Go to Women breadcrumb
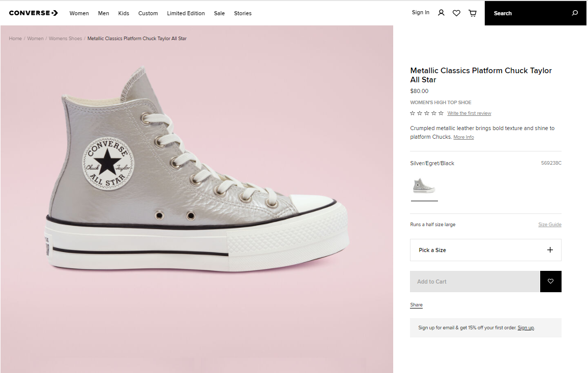 (x=35, y=39)
